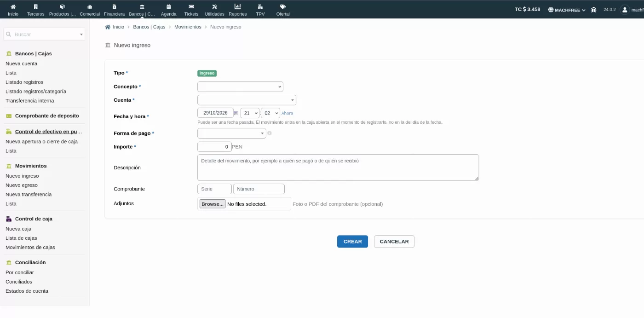
Task: Click the user avatar icon
Action: [x=625, y=10]
